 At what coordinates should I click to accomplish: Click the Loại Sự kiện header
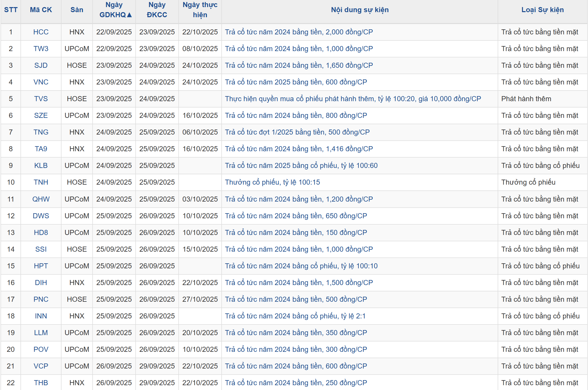(542, 10)
